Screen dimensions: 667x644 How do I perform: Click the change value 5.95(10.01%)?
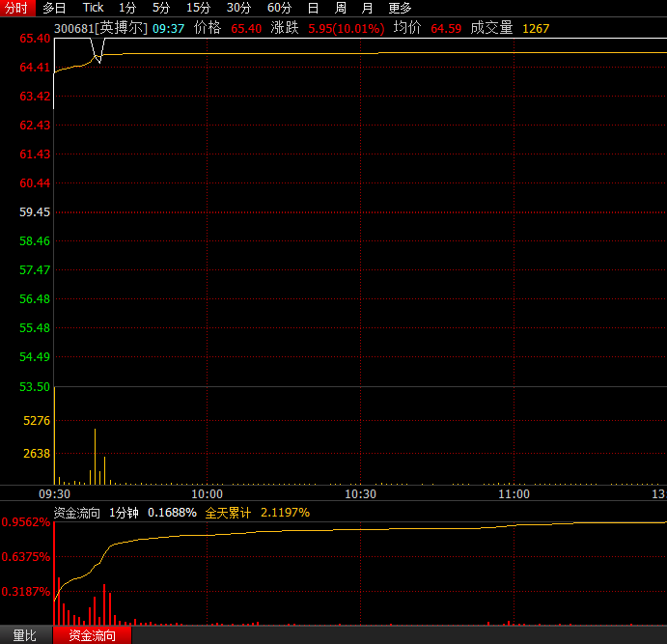coord(347,29)
